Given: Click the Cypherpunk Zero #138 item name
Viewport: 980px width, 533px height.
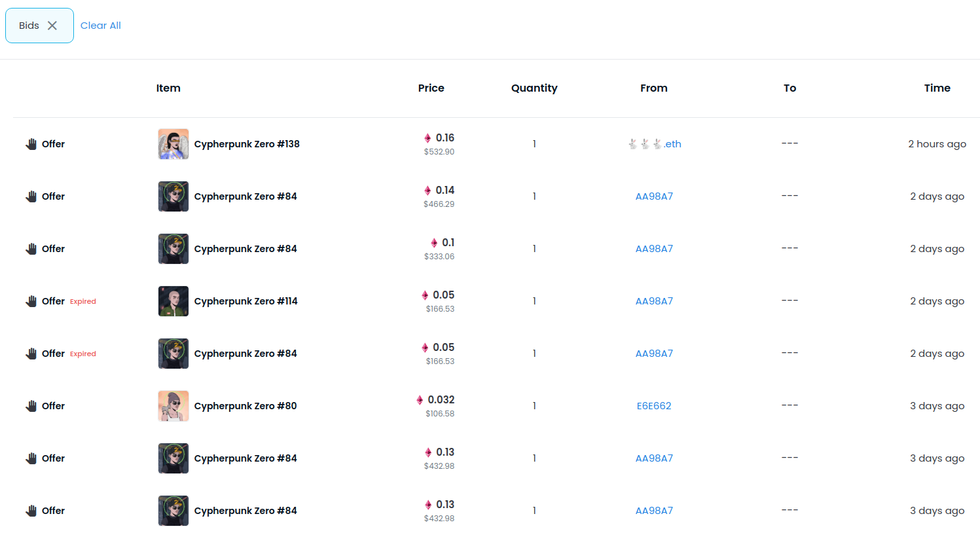Looking at the screenshot, I should tap(247, 144).
